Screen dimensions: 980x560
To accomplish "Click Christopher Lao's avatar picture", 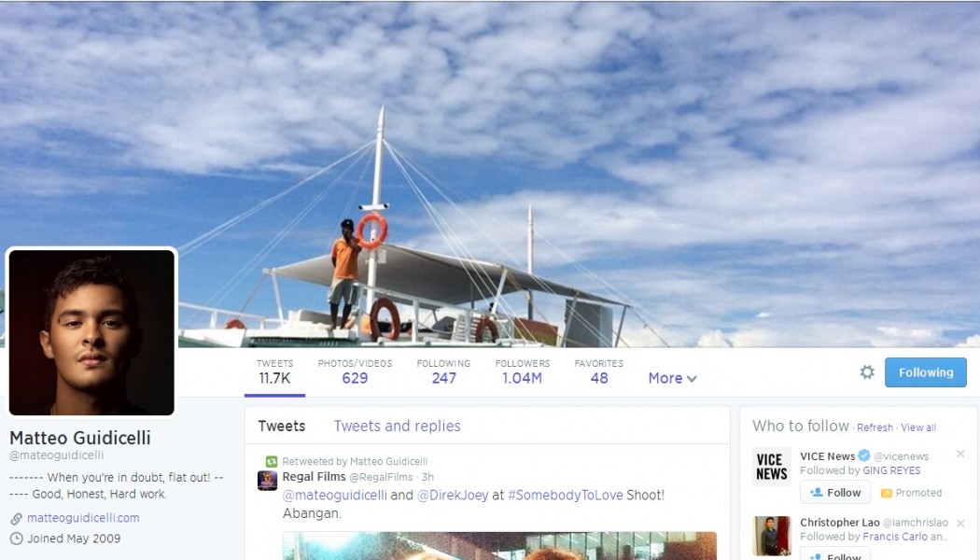I will coord(772,536).
